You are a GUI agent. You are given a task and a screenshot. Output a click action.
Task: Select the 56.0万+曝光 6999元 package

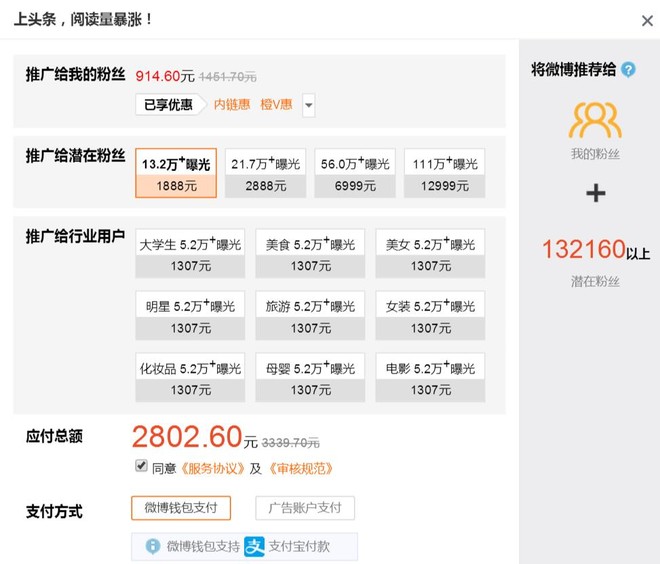click(355, 173)
